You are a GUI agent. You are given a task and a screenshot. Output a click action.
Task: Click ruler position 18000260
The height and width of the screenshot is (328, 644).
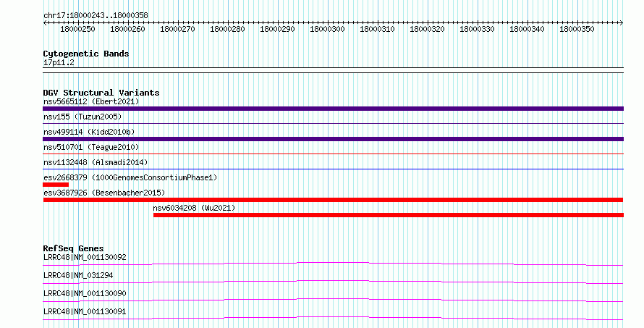tap(127, 29)
